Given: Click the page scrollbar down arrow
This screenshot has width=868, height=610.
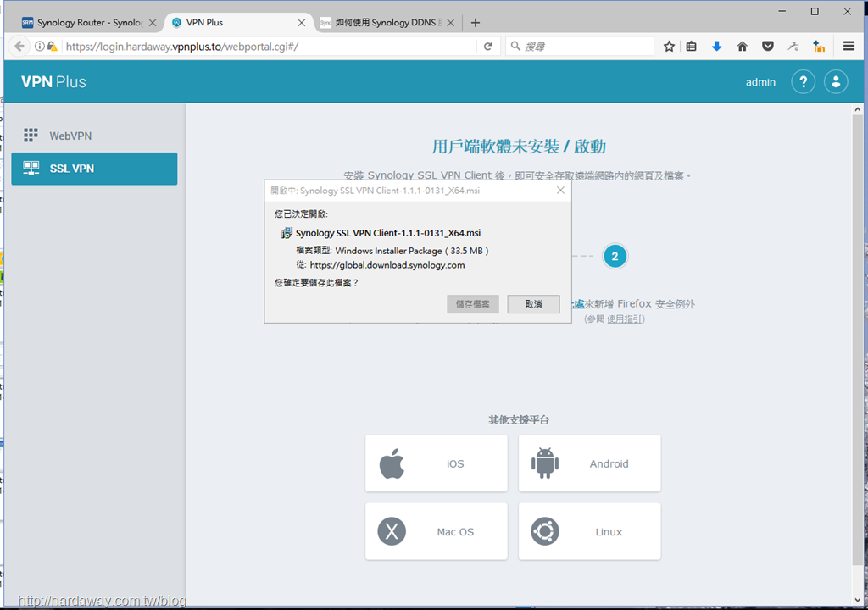Looking at the screenshot, I should [858, 600].
